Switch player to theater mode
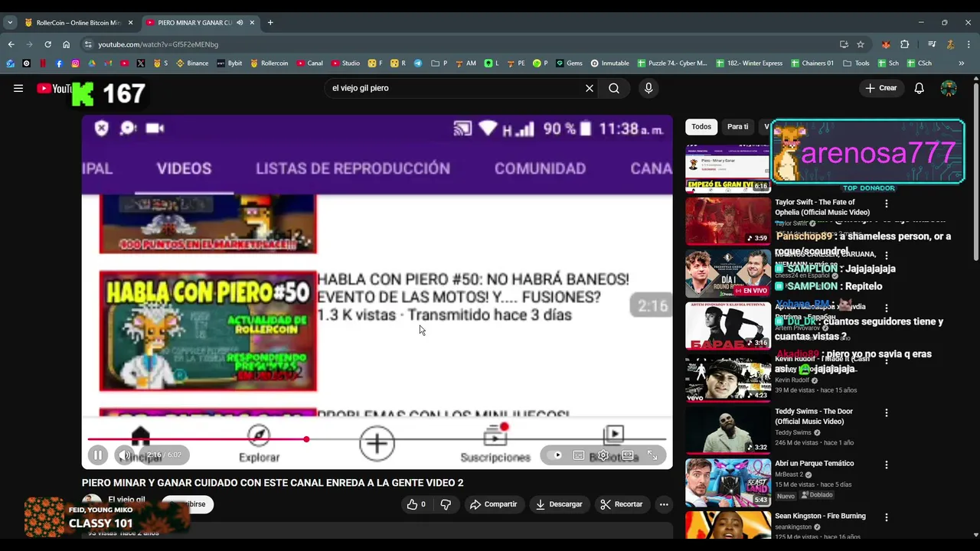This screenshot has height=551, width=980. [628, 455]
